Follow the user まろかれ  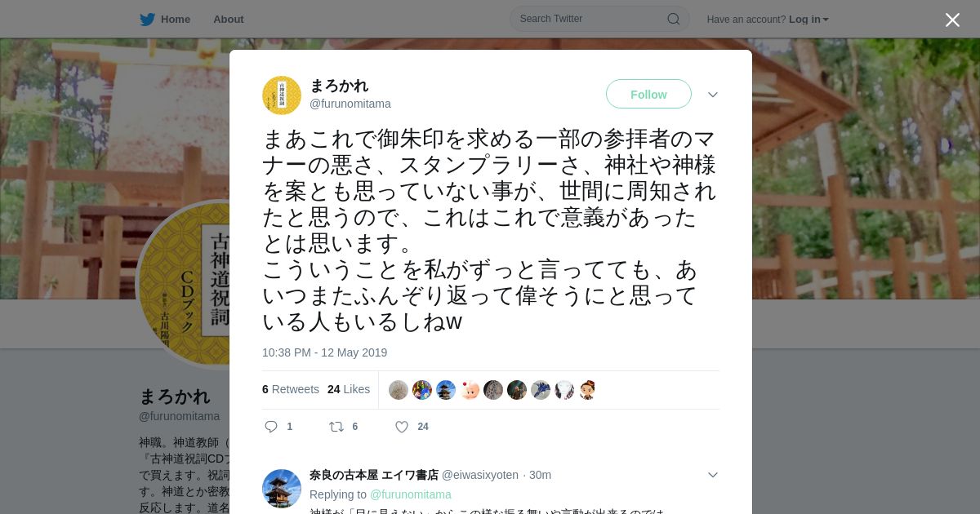pos(648,94)
